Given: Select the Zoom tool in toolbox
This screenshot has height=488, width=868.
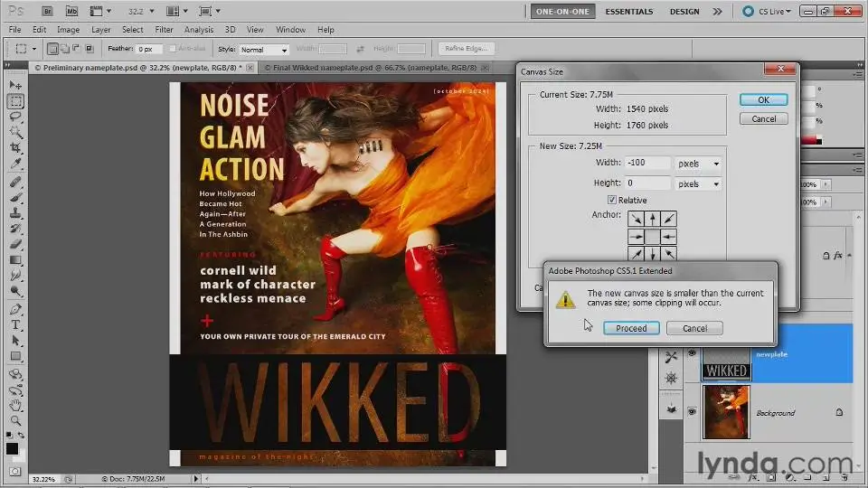Looking at the screenshot, I should click(x=15, y=420).
